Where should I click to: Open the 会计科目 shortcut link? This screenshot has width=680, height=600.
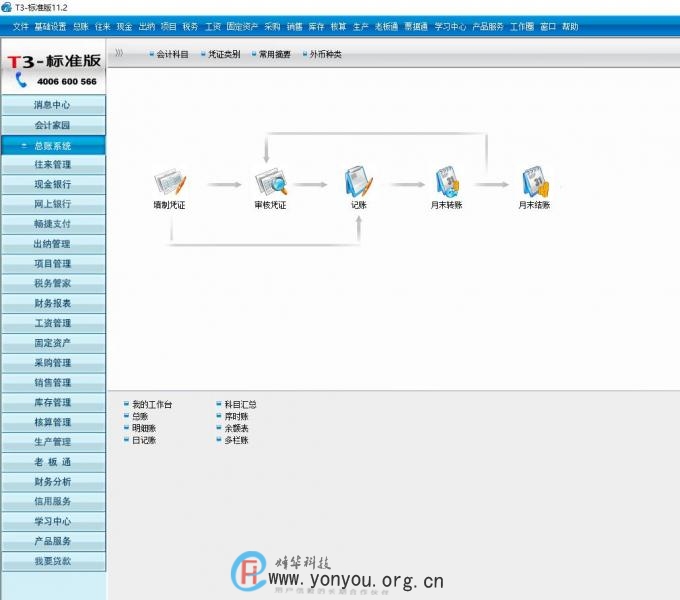pyautogui.click(x=172, y=54)
